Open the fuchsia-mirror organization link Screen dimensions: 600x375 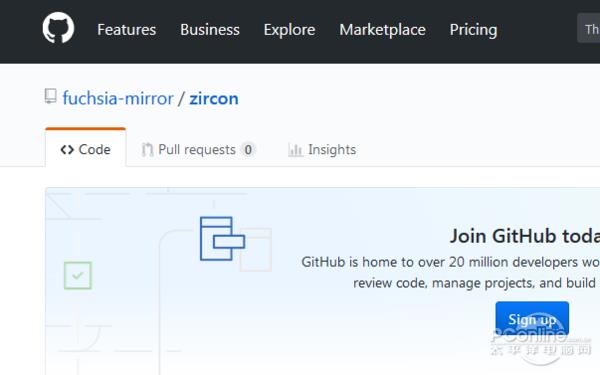click(118, 98)
